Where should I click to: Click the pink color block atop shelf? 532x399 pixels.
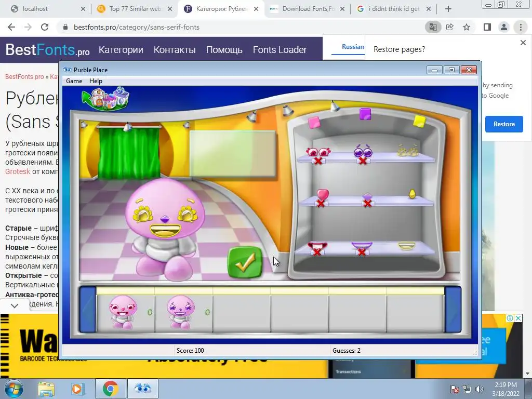click(314, 122)
